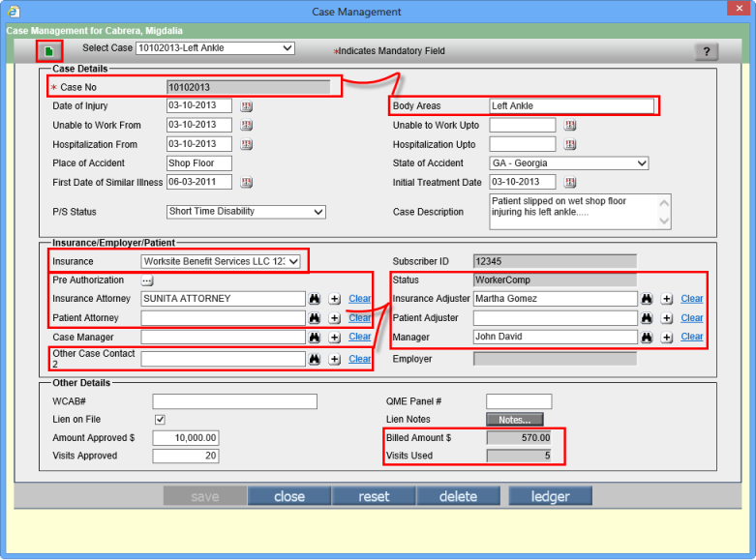Add new Insurance Adjuster with plus icon

point(667,299)
